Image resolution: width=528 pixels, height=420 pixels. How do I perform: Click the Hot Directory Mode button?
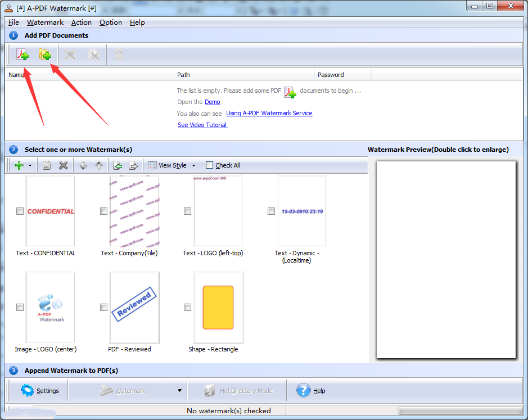pos(238,391)
